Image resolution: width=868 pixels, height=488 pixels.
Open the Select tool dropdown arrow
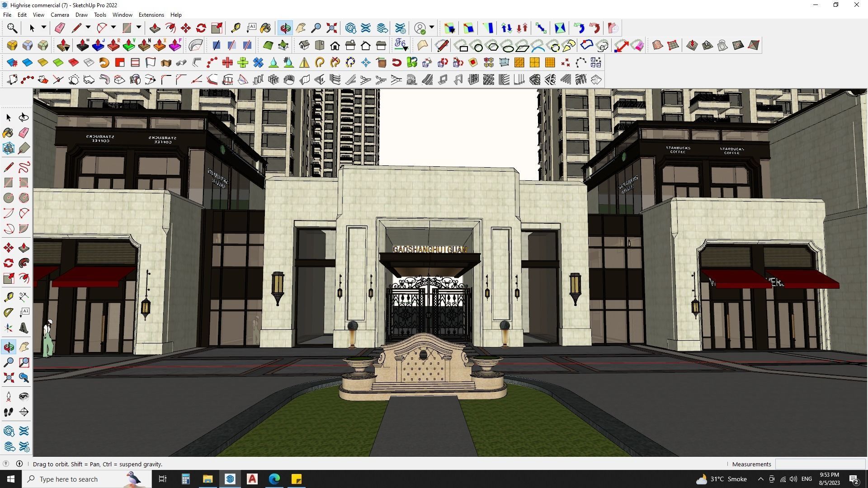click(x=44, y=28)
